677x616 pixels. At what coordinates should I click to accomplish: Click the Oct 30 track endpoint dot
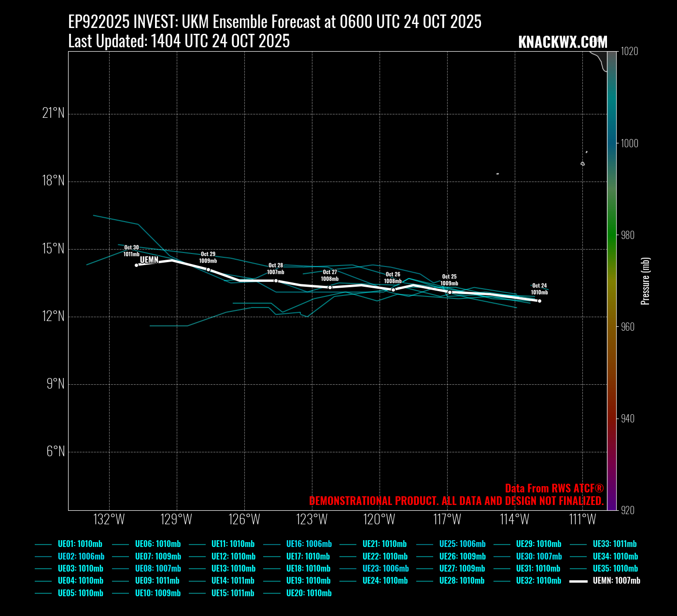pyautogui.click(x=137, y=265)
